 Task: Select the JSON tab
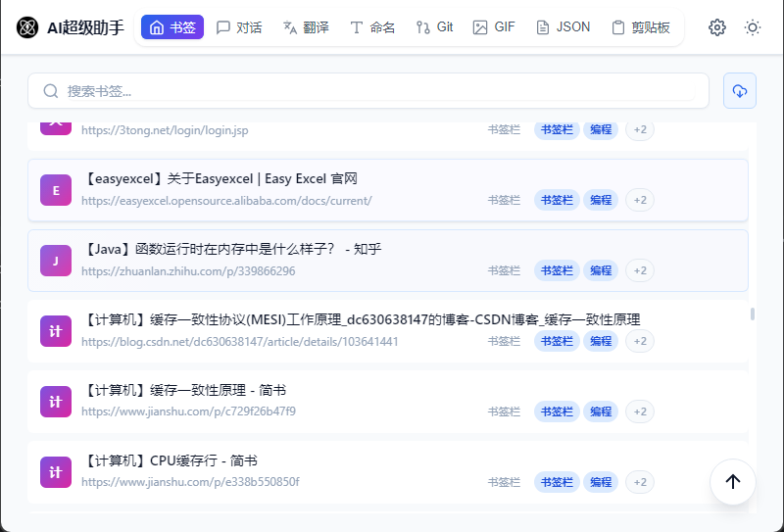(563, 27)
